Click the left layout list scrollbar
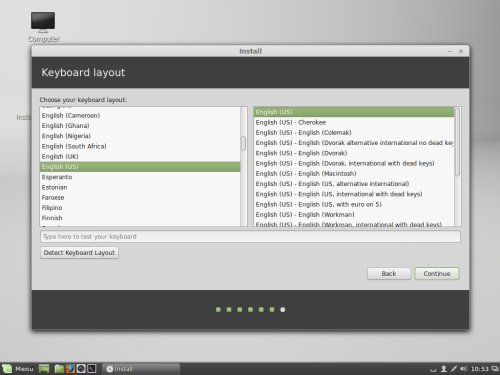This screenshot has width=500, height=375. click(244, 143)
